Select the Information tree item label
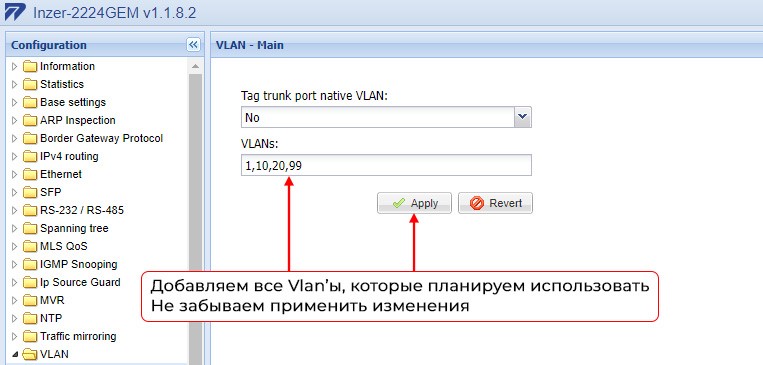Viewport: 763px width, 365px height. pos(67,66)
